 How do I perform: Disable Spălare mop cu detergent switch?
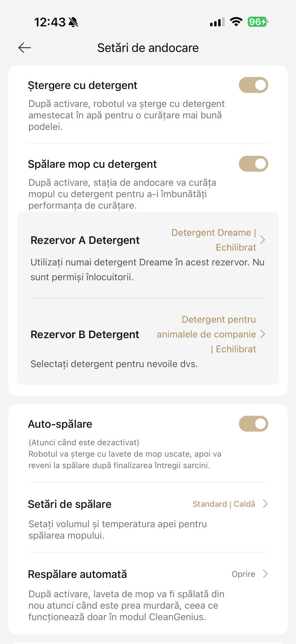coord(253,164)
